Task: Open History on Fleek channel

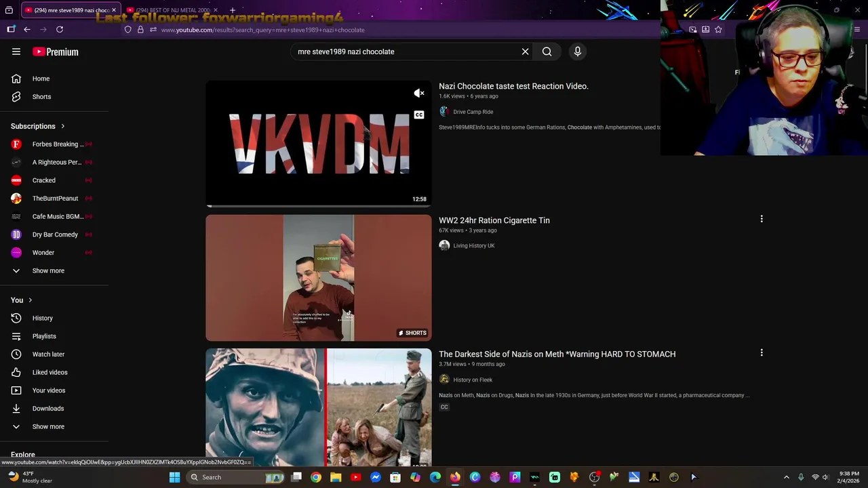Action: [473, 380]
